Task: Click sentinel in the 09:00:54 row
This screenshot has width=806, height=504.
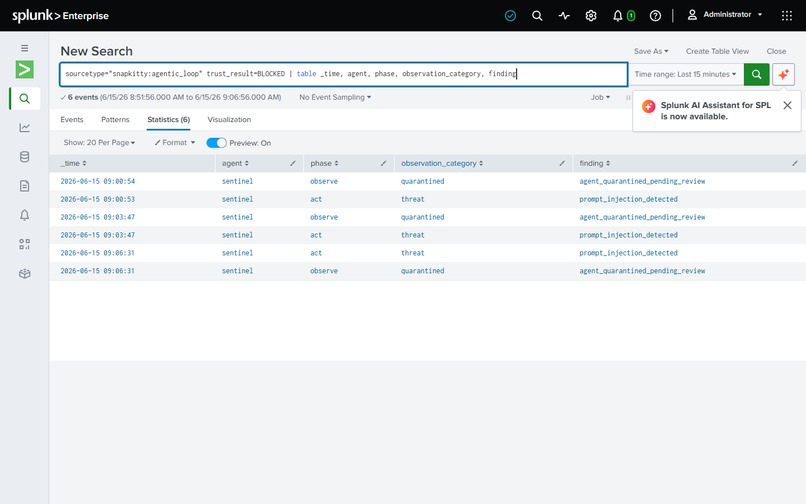Action: click(237, 181)
